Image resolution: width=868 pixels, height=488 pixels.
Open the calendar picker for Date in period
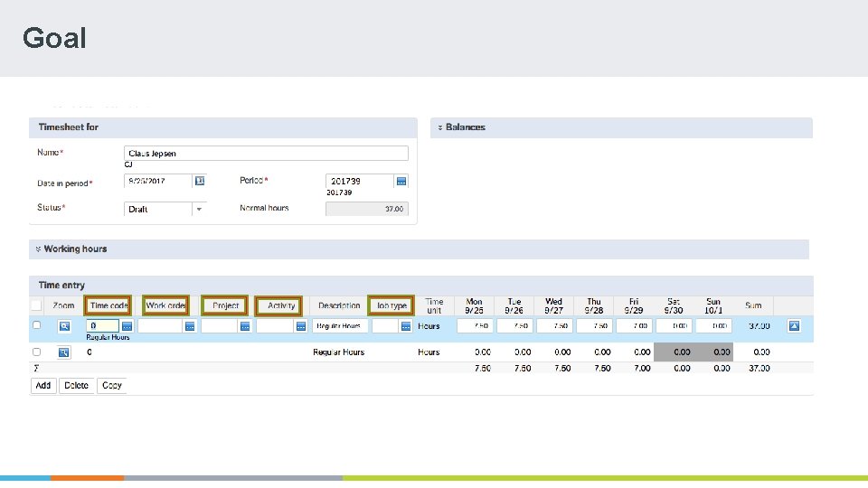tap(200, 181)
